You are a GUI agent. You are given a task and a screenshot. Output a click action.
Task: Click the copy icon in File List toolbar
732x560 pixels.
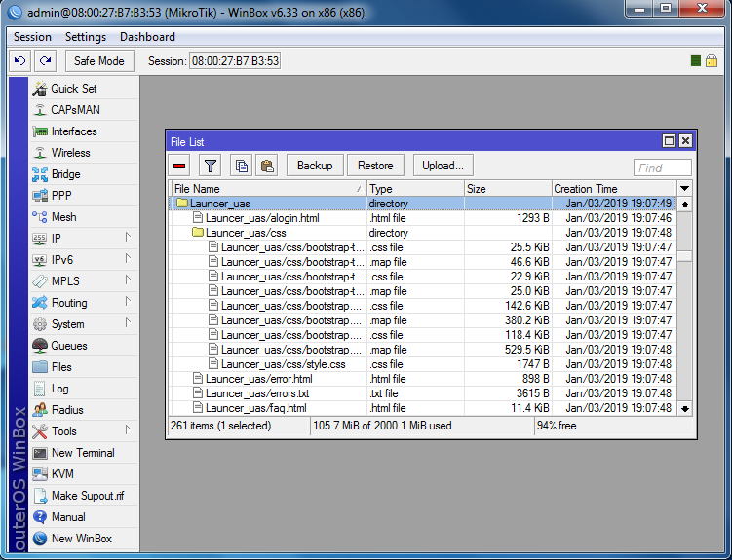[242, 166]
